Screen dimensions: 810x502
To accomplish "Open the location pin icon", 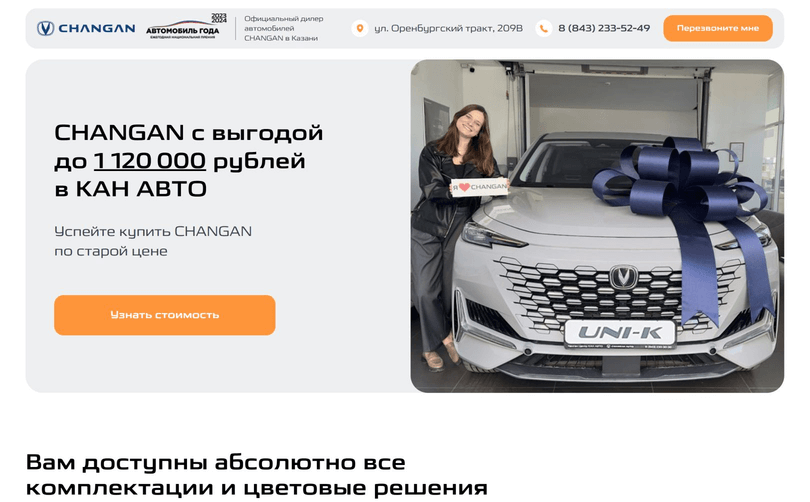I will [x=360, y=28].
